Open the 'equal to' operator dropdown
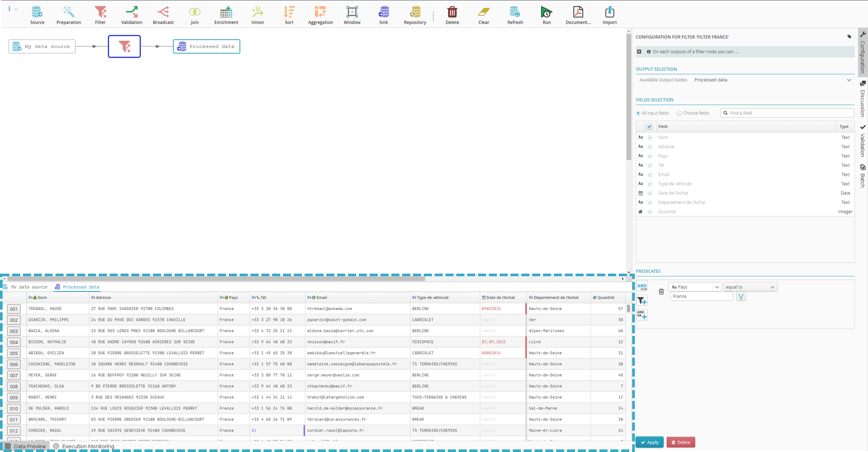The height and width of the screenshot is (452, 868). pyautogui.click(x=750, y=287)
